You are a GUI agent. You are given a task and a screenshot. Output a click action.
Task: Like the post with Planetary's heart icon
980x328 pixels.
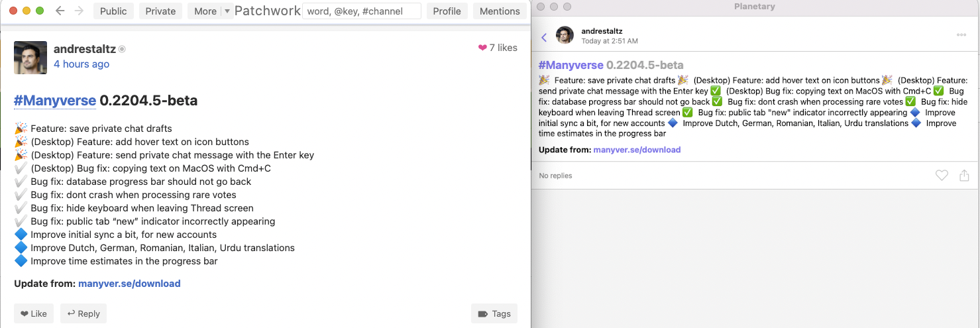942,176
